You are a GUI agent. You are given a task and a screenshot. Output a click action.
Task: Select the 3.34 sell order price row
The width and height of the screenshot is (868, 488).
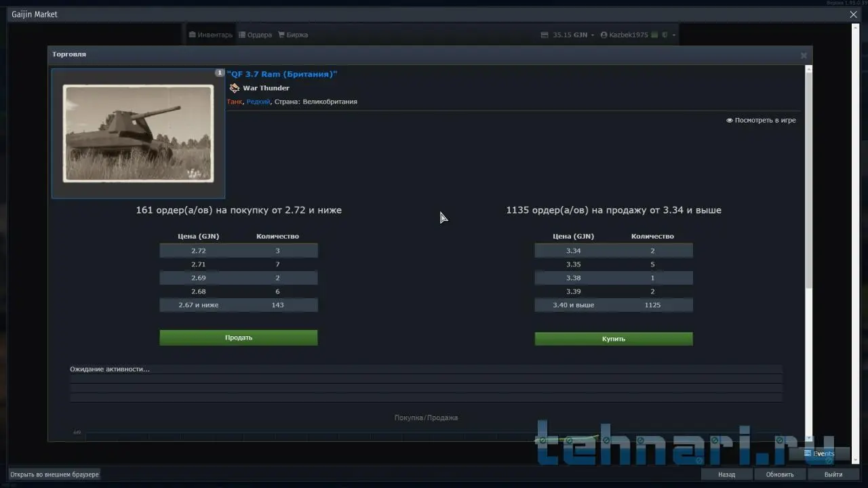tap(614, 251)
